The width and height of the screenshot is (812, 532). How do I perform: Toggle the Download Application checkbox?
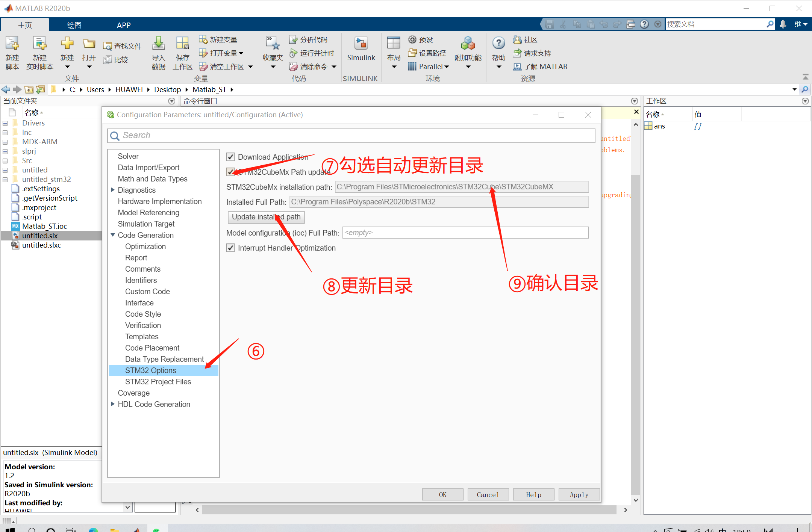(230, 157)
